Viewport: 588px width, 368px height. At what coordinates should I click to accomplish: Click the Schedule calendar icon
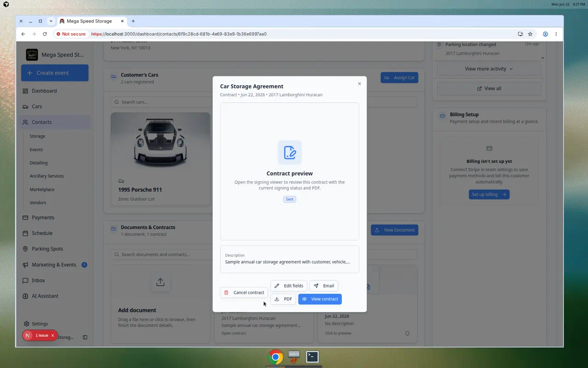coord(25,233)
